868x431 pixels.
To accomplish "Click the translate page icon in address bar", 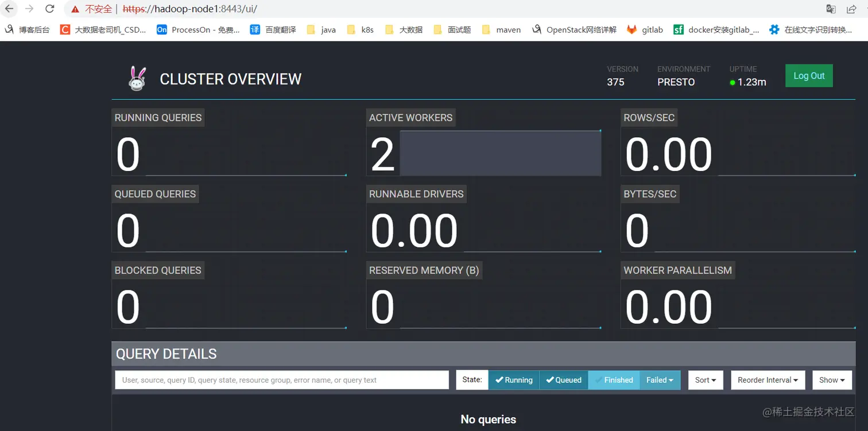I will click(x=831, y=9).
